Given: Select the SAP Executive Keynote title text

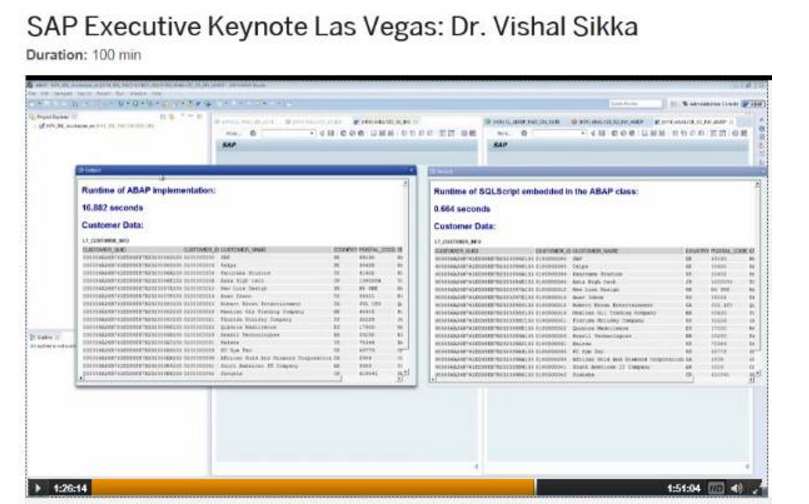Looking at the screenshot, I should tap(332, 26).
